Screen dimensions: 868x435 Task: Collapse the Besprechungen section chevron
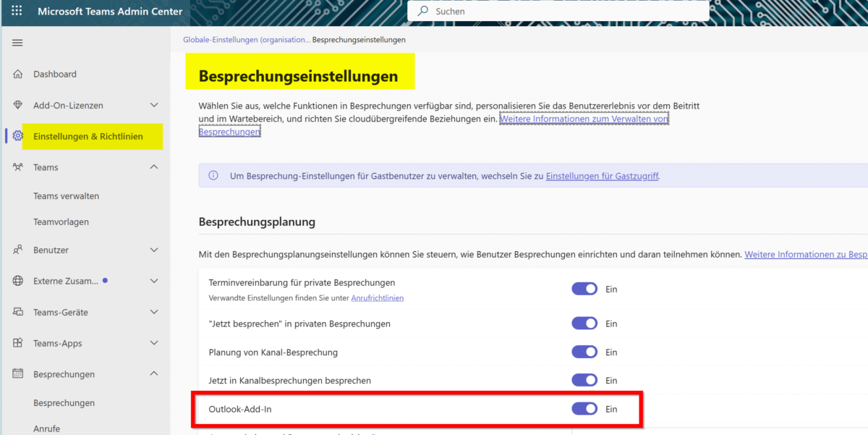[x=154, y=374]
